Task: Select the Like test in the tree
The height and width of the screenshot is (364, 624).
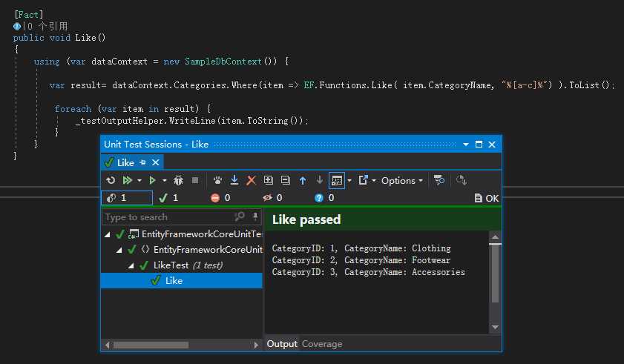Action: [x=182, y=281]
